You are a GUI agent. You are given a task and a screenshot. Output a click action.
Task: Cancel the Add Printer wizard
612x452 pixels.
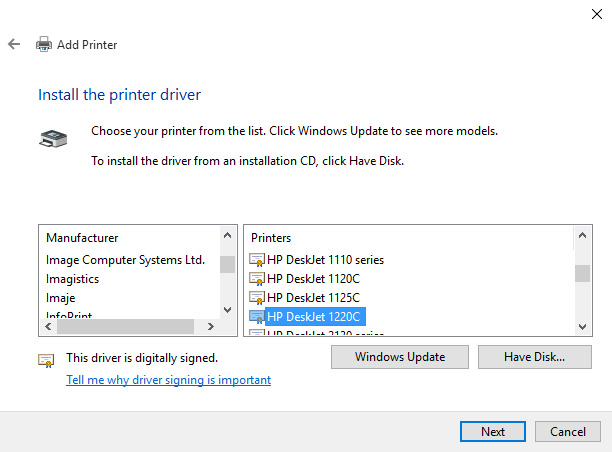click(568, 432)
